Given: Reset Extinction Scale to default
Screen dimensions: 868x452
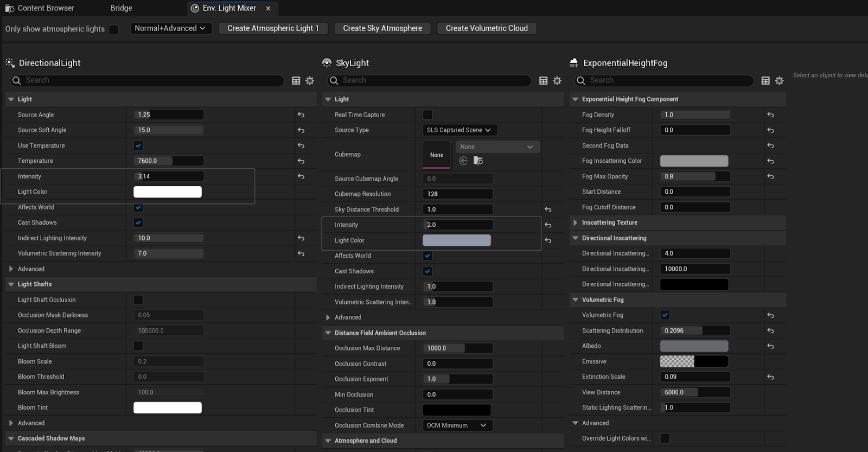Looking at the screenshot, I should [770, 377].
